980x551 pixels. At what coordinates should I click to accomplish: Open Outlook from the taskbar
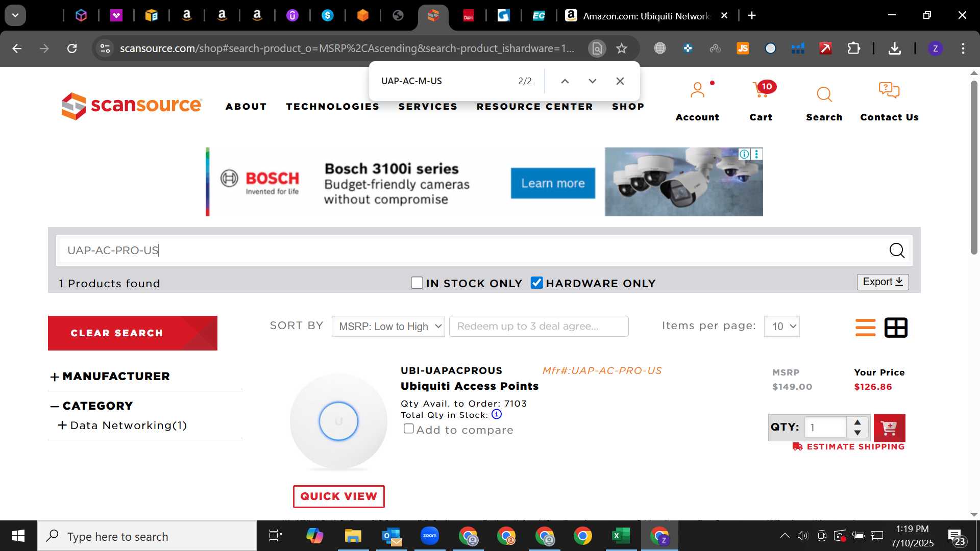pos(391,536)
